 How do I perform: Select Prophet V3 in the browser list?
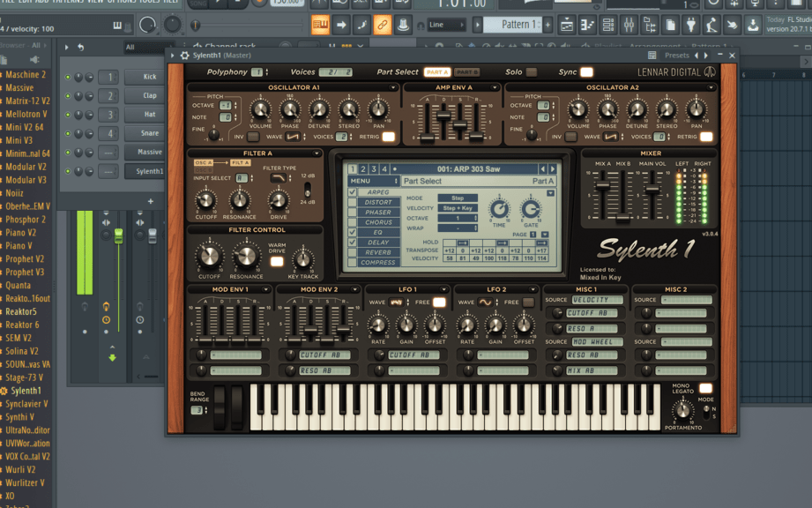(25, 272)
